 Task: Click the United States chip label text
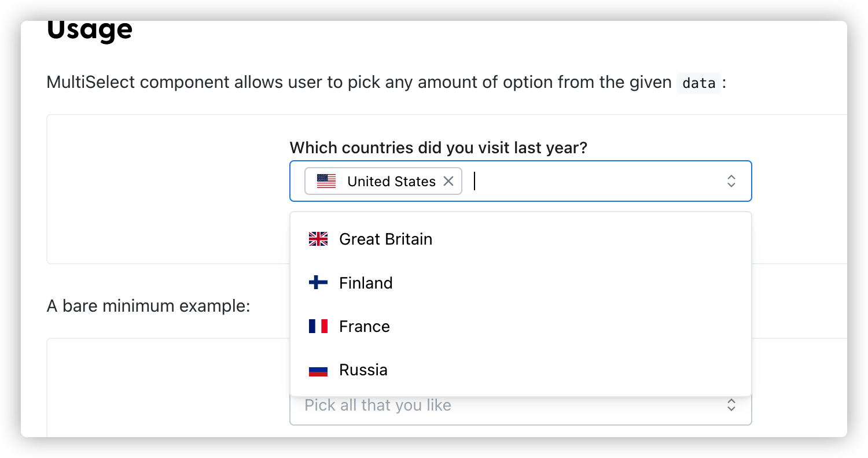click(391, 182)
